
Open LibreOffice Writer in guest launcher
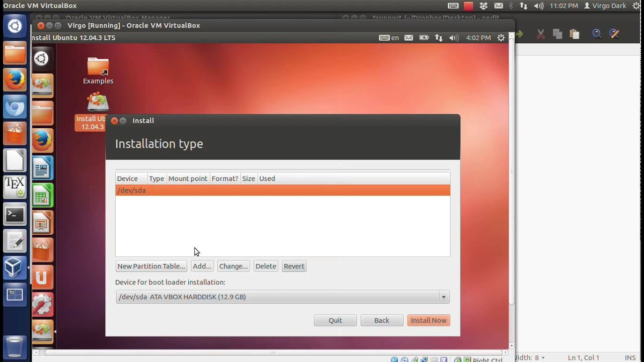[x=42, y=167]
